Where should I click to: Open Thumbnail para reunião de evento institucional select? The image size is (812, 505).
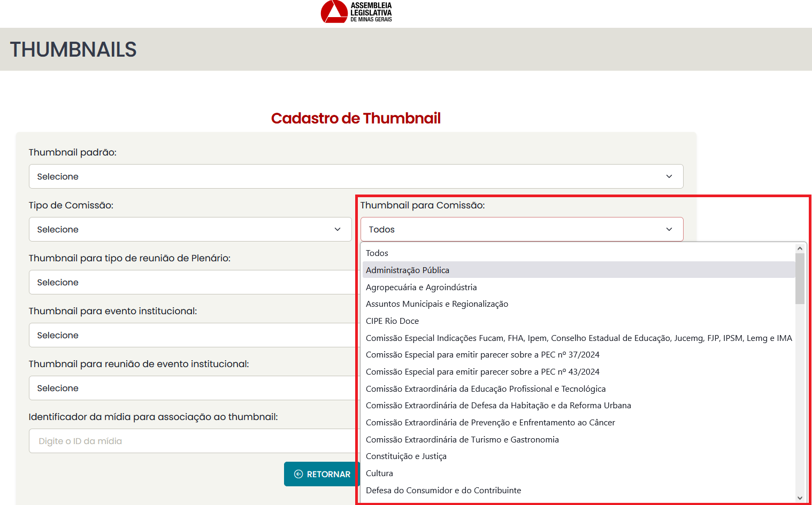(x=193, y=388)
